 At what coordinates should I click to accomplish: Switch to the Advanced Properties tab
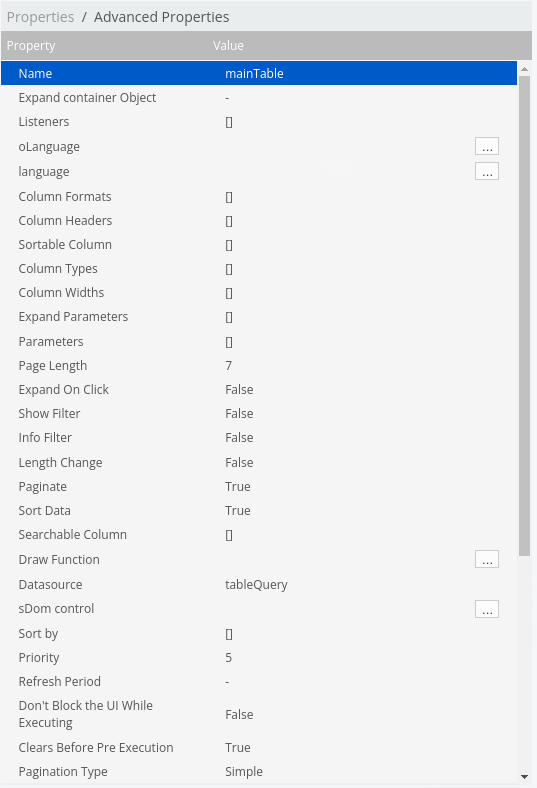161,17
